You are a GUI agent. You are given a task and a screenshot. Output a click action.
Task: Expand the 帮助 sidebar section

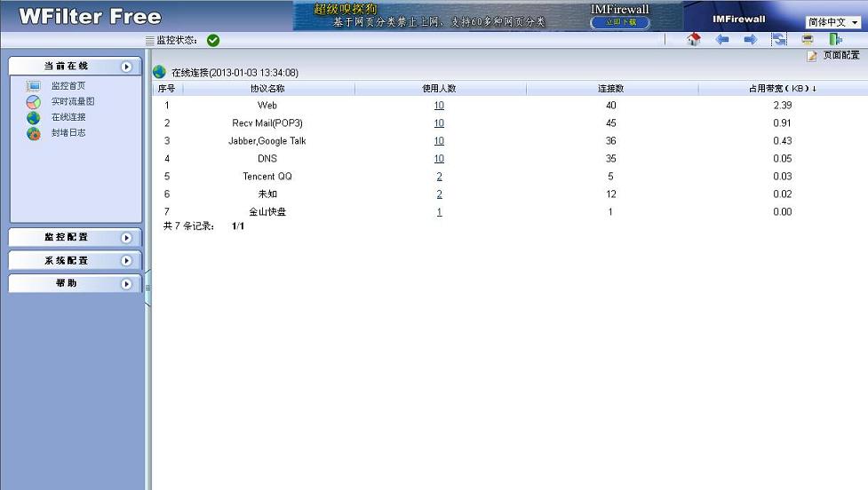coord(126,284)
